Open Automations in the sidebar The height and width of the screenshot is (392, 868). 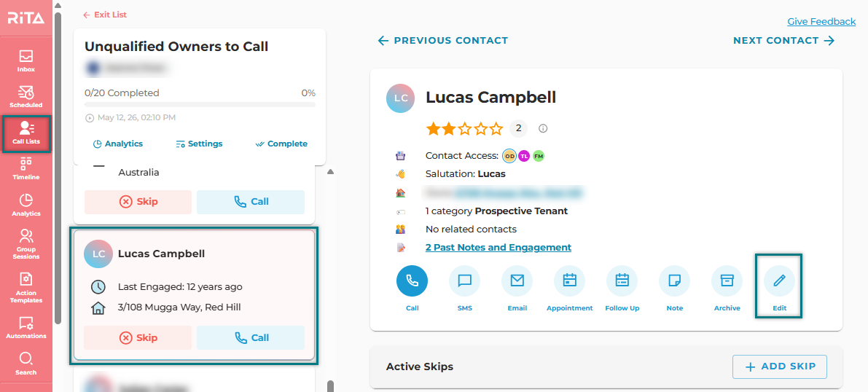coord(26,327)
